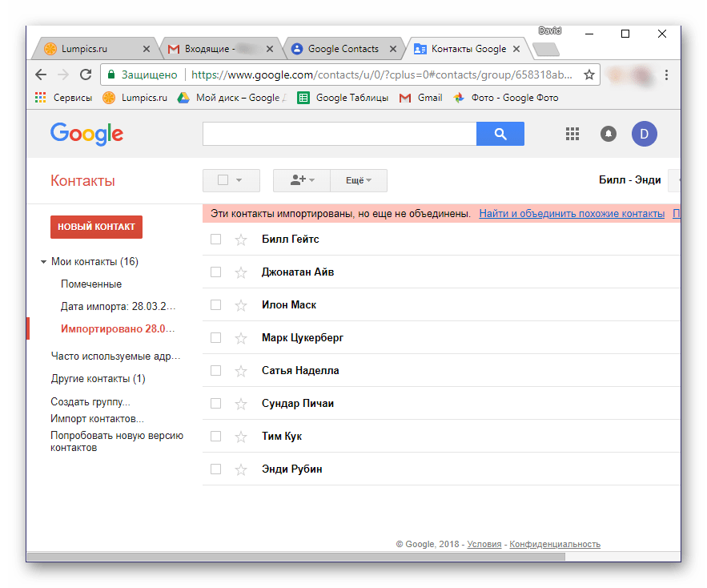This screenshot has height=588, width=707.
Task: Open the Ещё dropdown menu
Action: pyautogui.click(x=359, y=180)
